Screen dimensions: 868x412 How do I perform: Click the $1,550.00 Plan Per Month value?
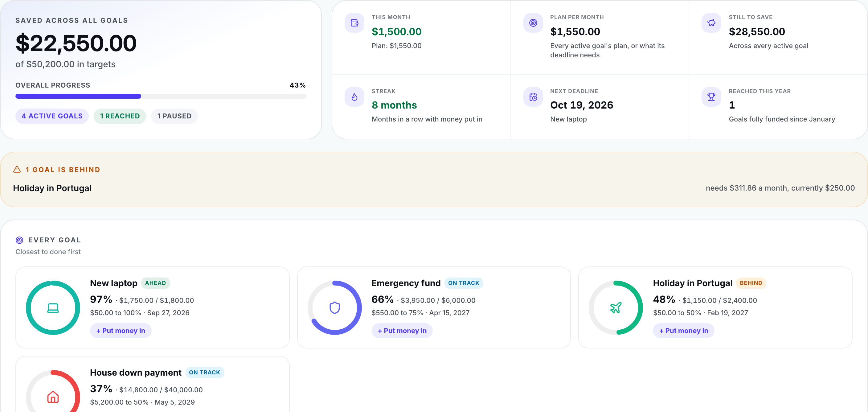pyautogui.click(x=575, y=31)
